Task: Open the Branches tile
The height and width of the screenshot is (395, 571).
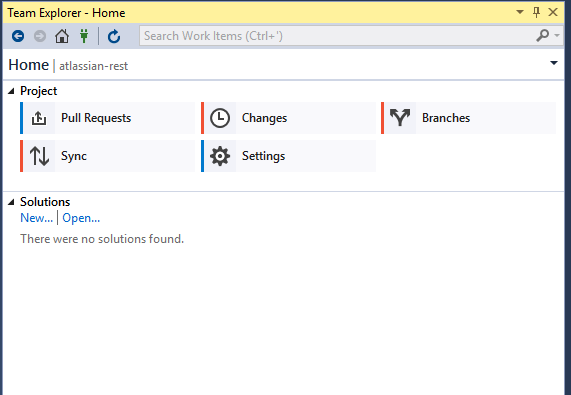Action: [x=468, y=118]
